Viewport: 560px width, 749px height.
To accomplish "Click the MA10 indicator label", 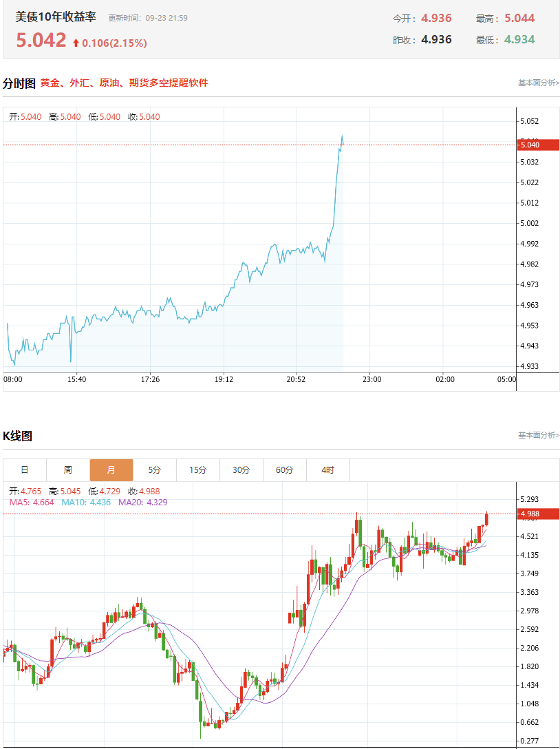I will (87, 503).
